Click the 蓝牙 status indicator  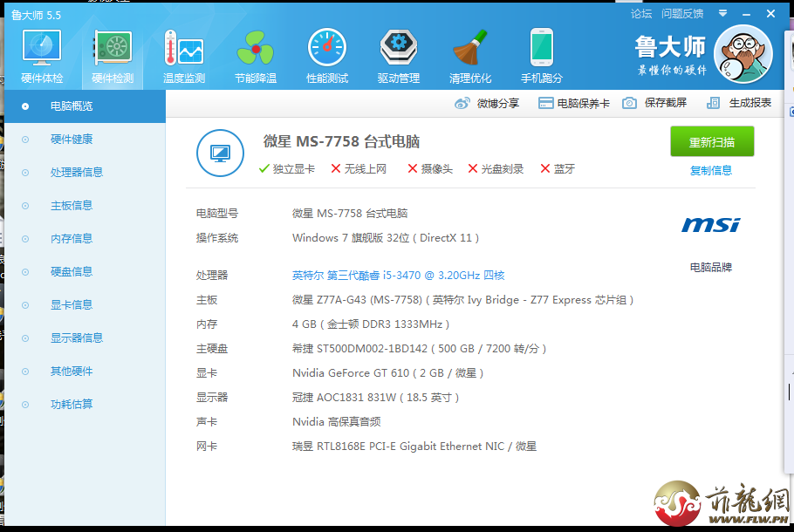558,169
